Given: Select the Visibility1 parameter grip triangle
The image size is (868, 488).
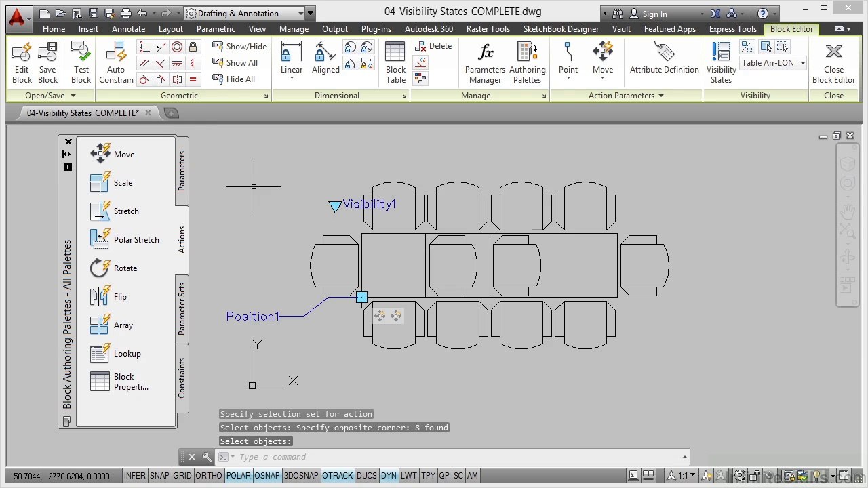Looking at the screenshot, I should (335, 207).
